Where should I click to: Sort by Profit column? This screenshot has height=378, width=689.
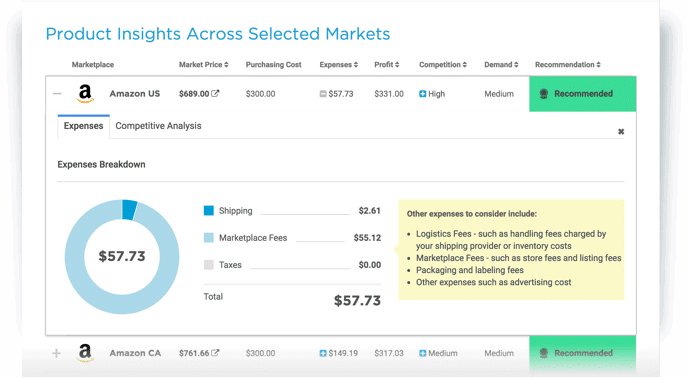(x=387, y=65)
